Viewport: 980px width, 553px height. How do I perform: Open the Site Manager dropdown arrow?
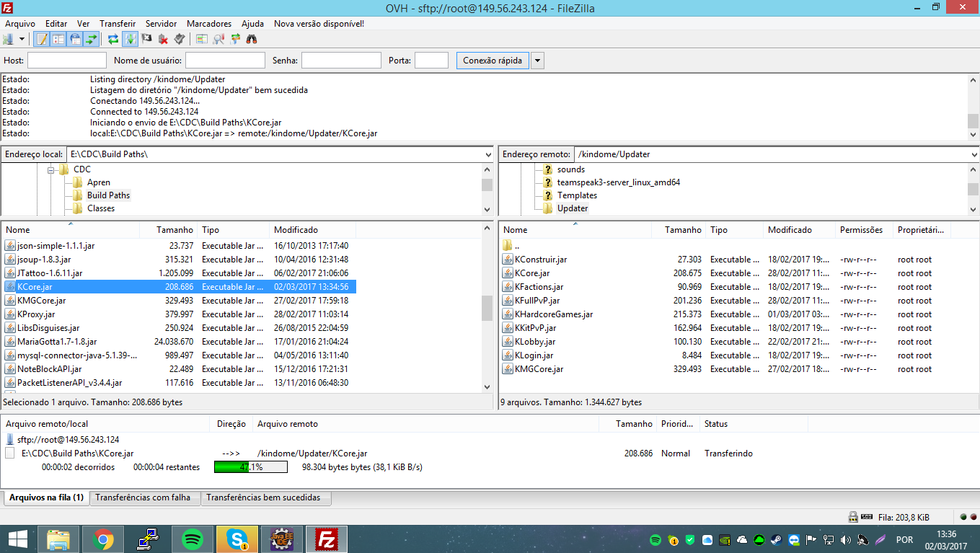coord(22,39)
